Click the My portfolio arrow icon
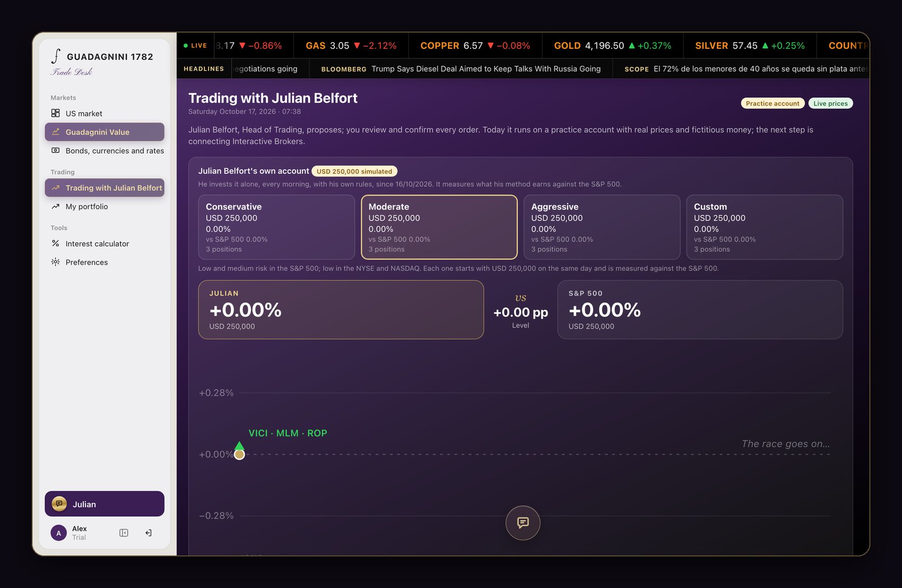Screen dimensions: 902x588 point(55,206)
